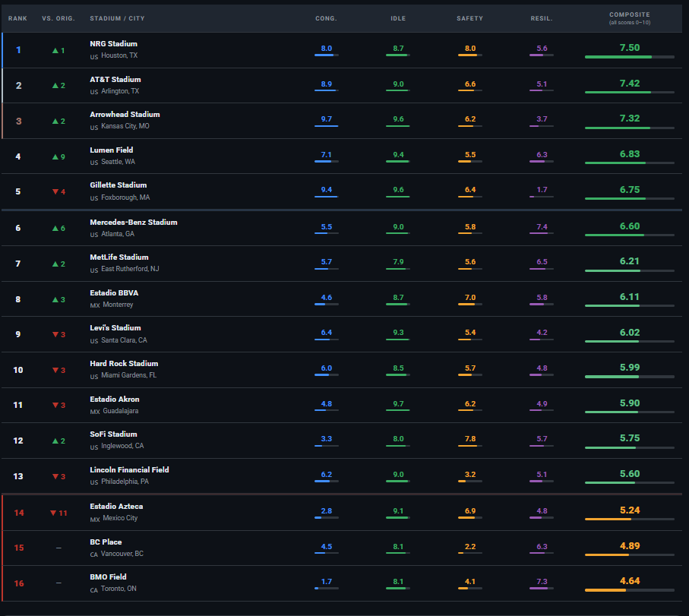Screen dimensions: 689x616
Task: Click the 2.2 safety score for BC Place
Action: (469, 547)
